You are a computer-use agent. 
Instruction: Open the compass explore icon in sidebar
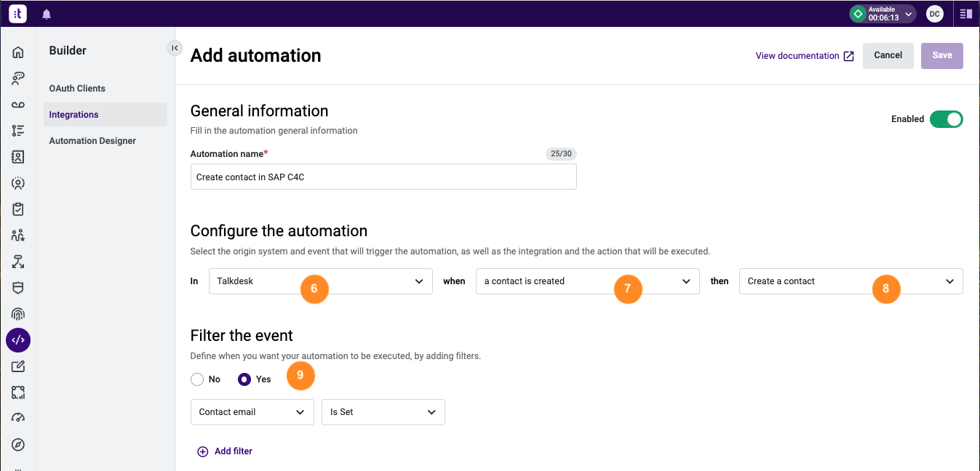point(18,445)
